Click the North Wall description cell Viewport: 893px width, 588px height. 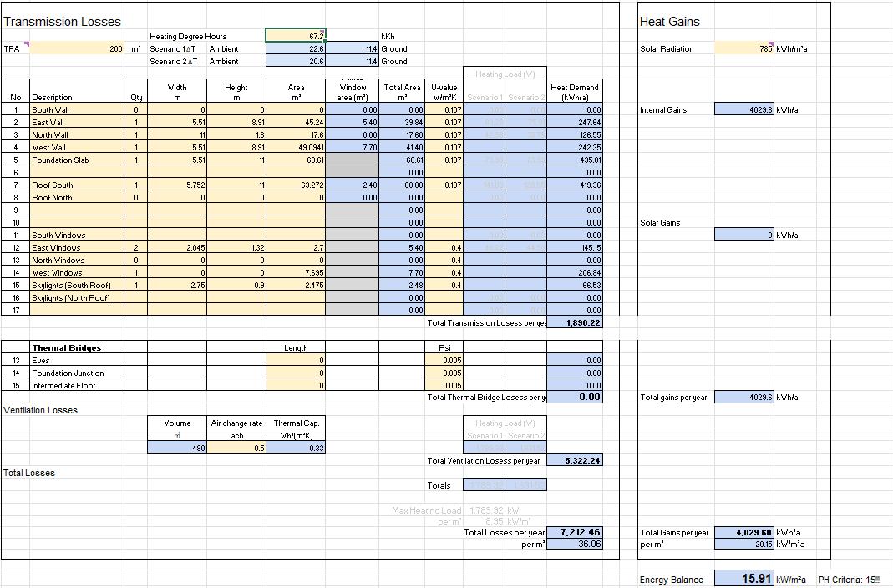(x=77, y=135)
